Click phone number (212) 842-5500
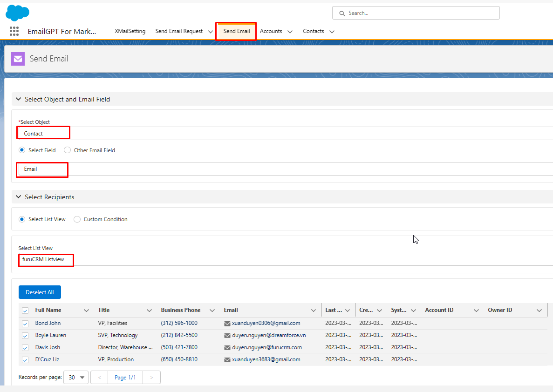 tap(179, 335)
